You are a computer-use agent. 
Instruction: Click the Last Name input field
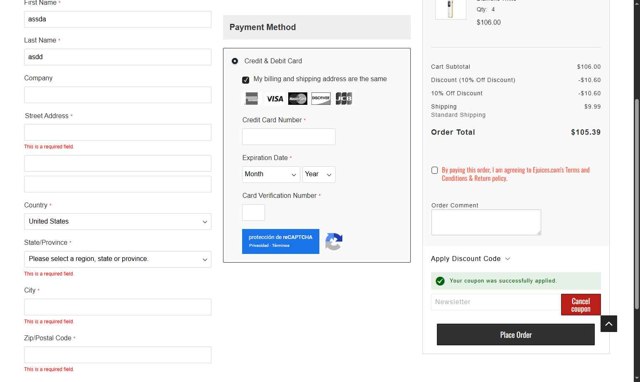pos(118,57)
